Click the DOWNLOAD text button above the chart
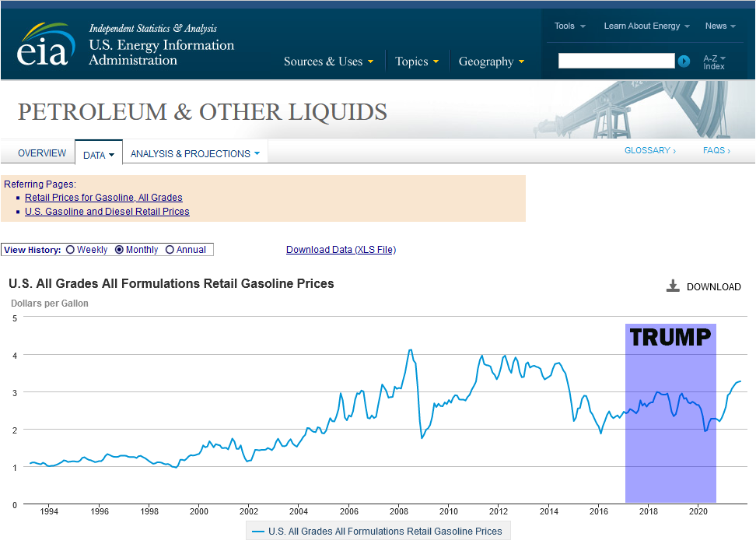756x551 pixels. click(713, 287)
